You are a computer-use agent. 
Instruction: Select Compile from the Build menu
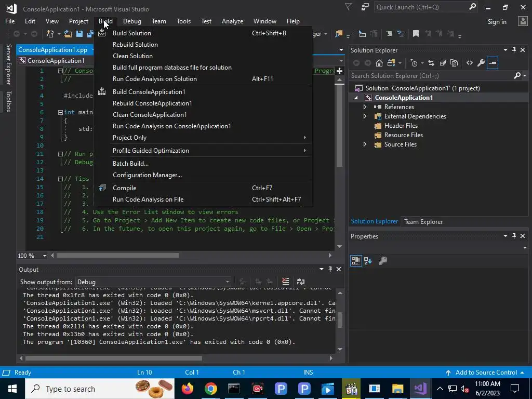(203, 188)
